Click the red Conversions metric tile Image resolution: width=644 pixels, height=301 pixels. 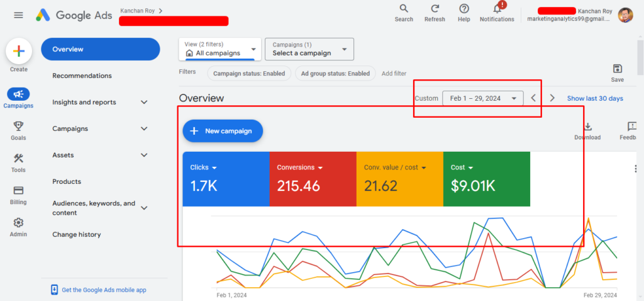tap(313, 179)
